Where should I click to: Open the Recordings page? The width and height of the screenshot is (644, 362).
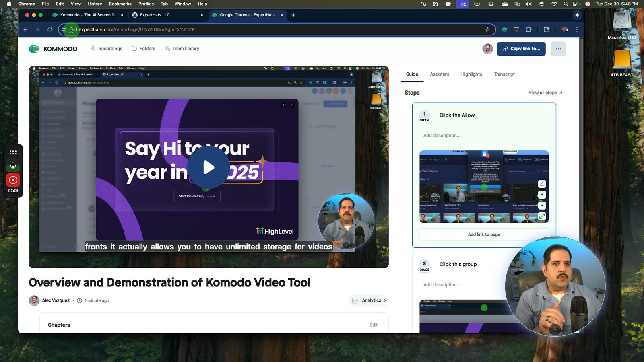(106, 49)
